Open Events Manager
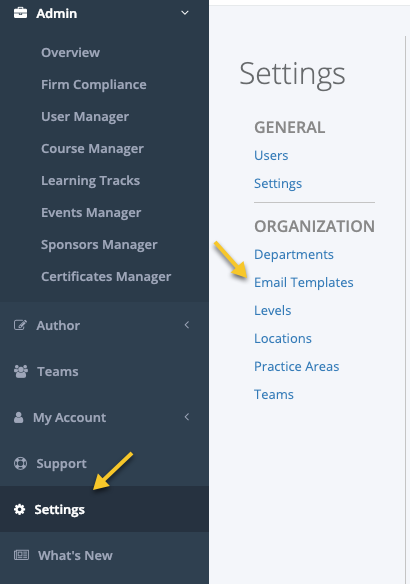 point(91,213)
